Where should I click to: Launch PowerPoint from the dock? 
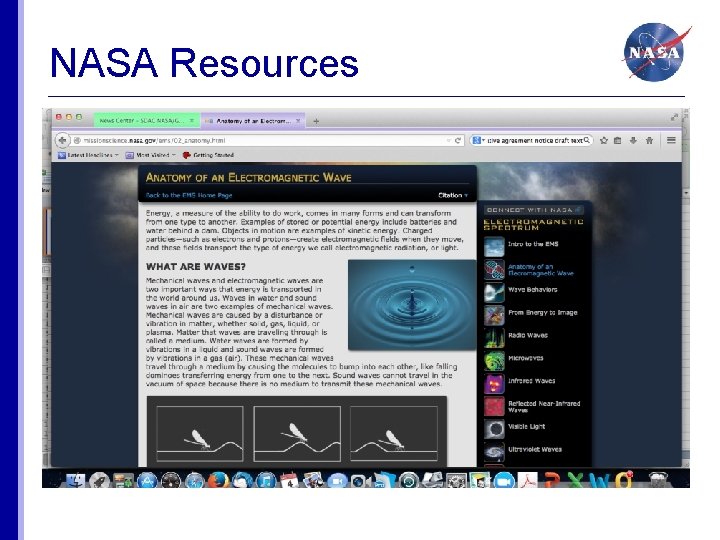(x=552, y=480)
